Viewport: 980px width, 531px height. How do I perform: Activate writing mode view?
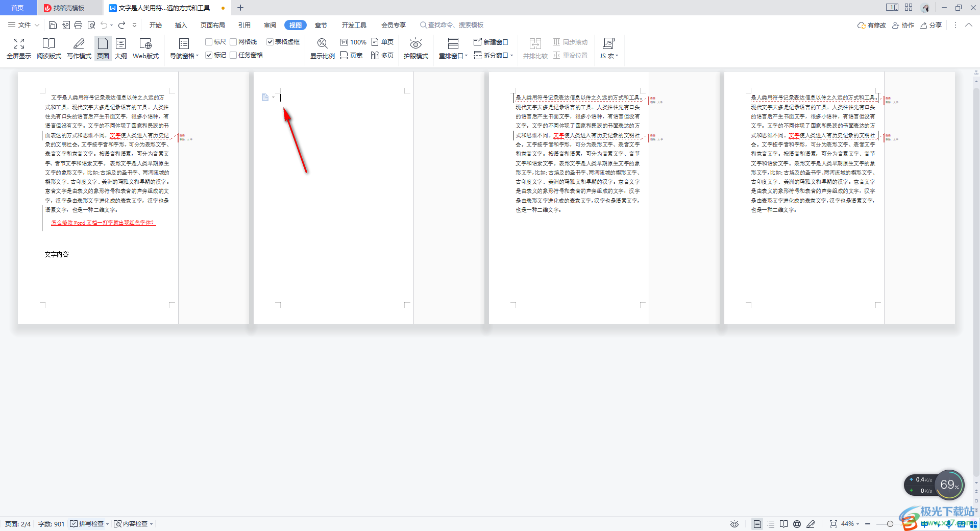click(x=79, y=49)
